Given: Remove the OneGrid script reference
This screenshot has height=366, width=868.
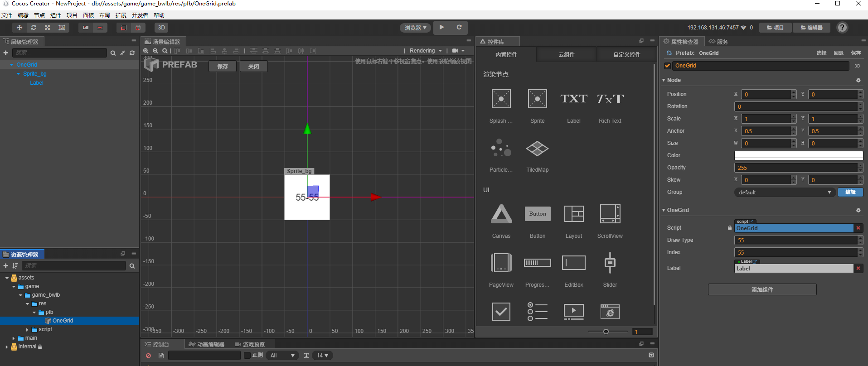Looking at the screenshot, I should 858,228.
